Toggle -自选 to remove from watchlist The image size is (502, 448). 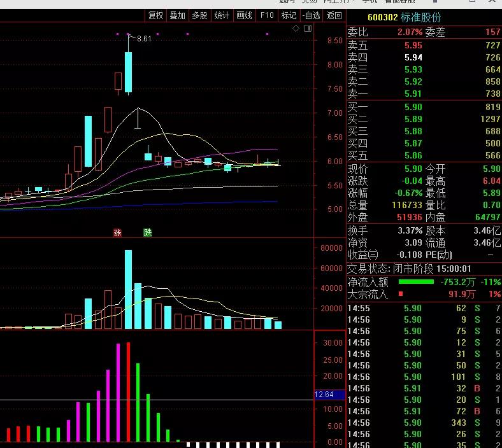tap(310, 15)
